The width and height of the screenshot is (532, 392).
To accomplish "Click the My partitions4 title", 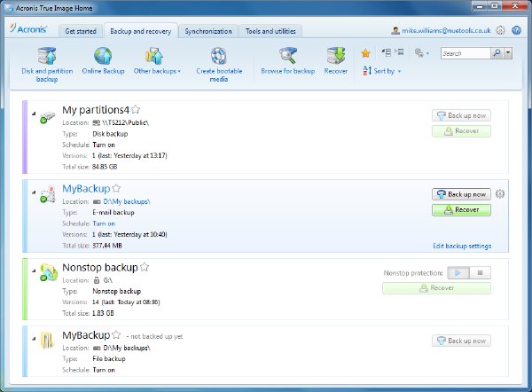I will click(x=96, y=110).
